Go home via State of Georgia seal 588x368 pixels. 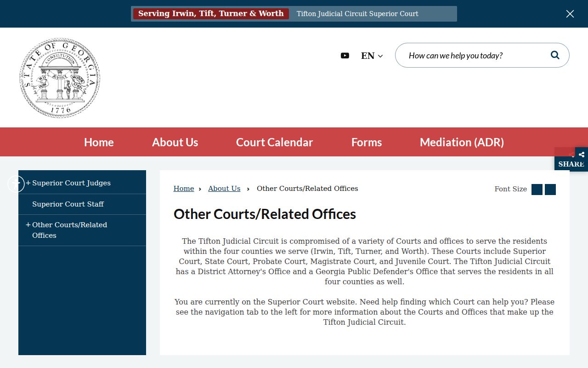click(x=60, y=78)
